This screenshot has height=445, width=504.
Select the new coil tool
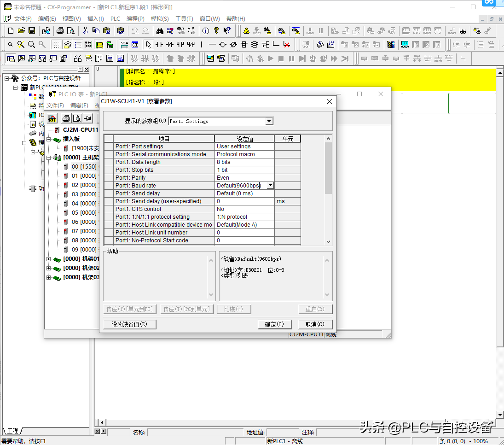(x=223, y=45)
